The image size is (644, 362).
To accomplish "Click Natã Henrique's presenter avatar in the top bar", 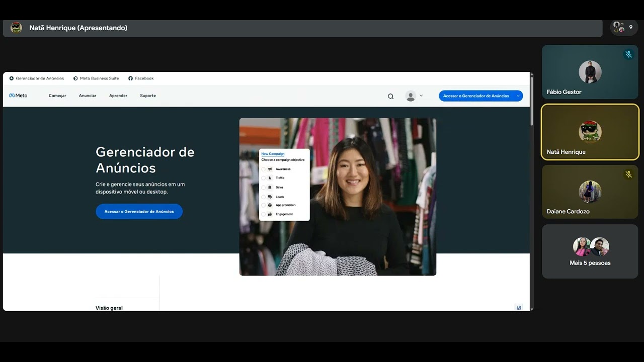I will click(x=16, y=28).
